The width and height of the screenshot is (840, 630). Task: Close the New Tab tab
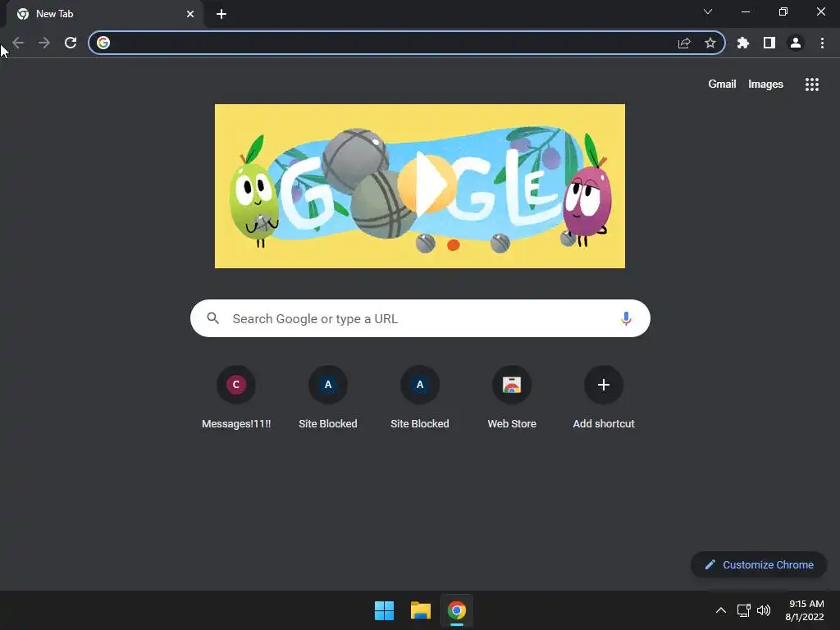point(190,14)
